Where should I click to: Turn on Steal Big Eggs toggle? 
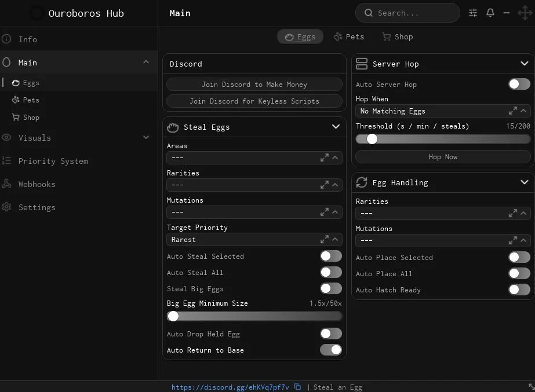click(331, 288)
